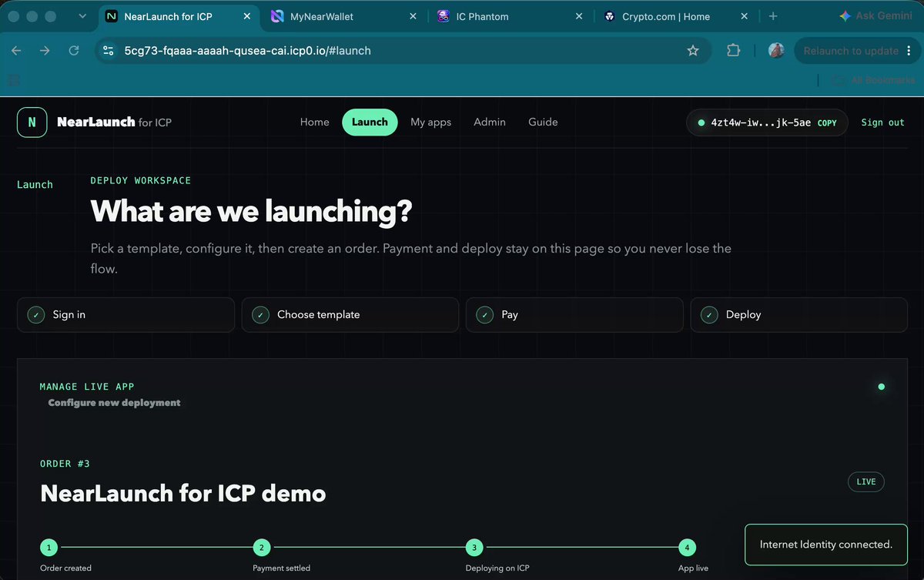
Task: Go to Home in the navigation
Action: coord(315,122)
